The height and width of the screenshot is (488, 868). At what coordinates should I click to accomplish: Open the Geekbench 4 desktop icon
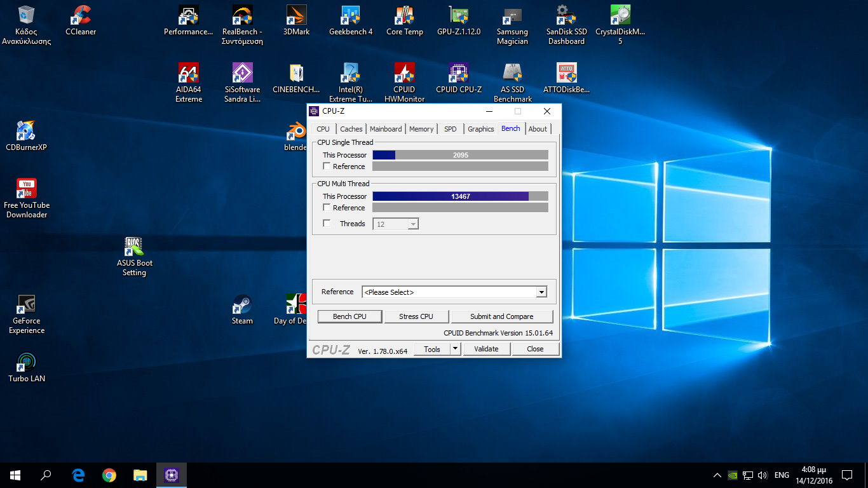coord(351,21)
